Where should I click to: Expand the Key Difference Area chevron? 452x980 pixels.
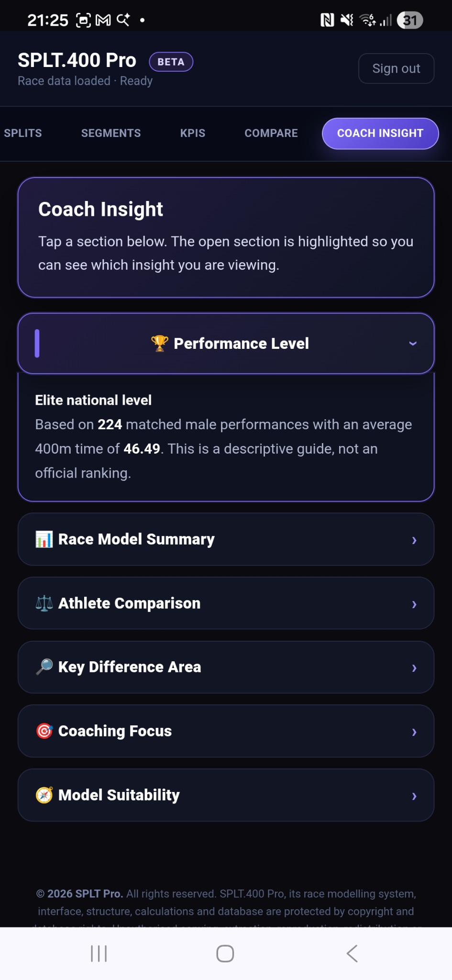[x=414, y=668]
